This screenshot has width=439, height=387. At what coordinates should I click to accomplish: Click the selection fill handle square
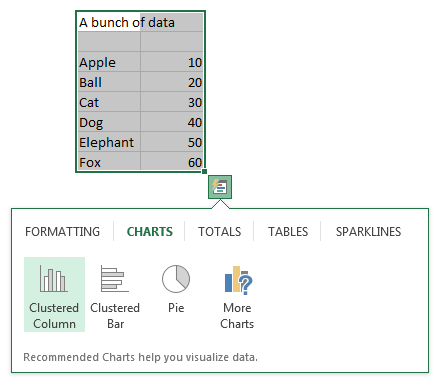[x=205, y=171]
